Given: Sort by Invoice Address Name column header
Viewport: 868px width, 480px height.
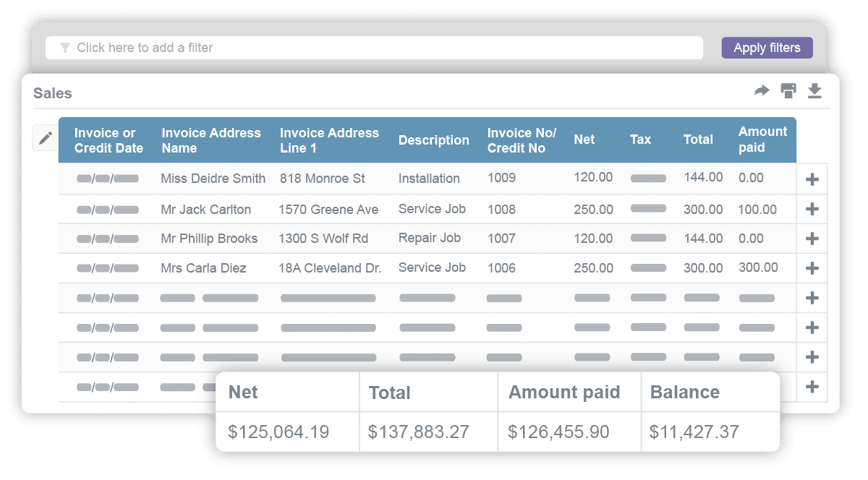Looking at the screenshot, I should click(x=210, y=140).
